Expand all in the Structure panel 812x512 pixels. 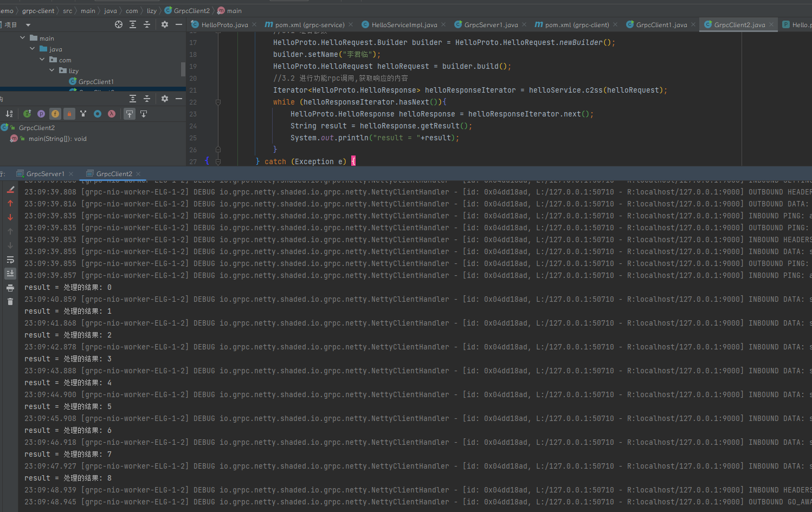click(x=133, y=99)
